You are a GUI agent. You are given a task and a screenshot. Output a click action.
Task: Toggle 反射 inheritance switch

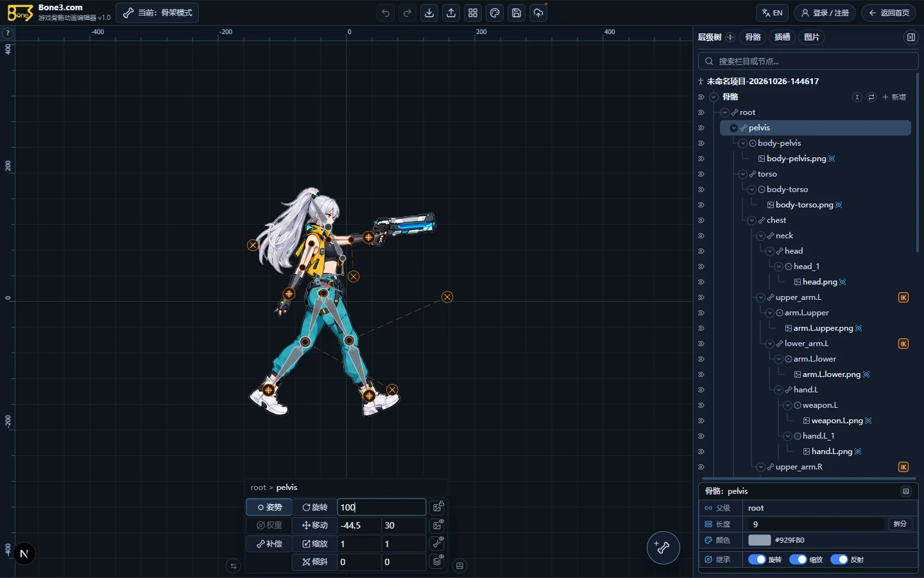click(x=839, y=559)
